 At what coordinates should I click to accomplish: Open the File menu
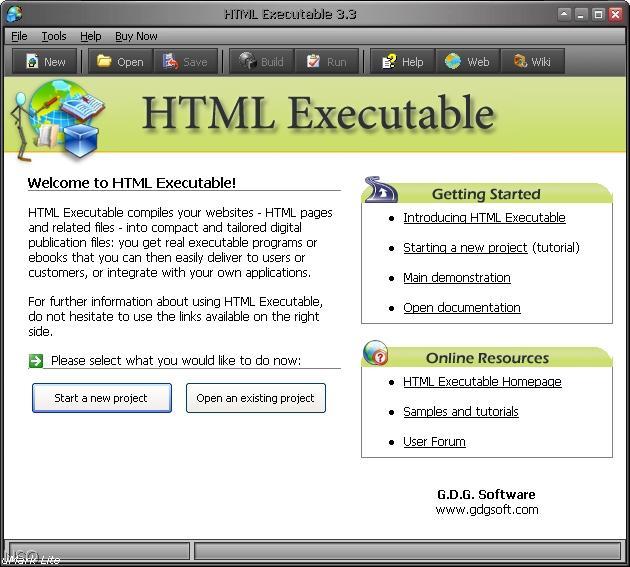pos(19,37)
